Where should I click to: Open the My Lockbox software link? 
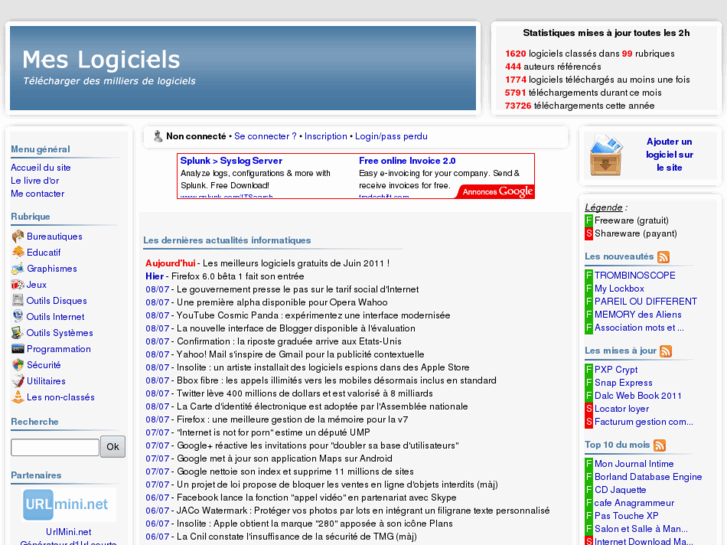point(619,289)
